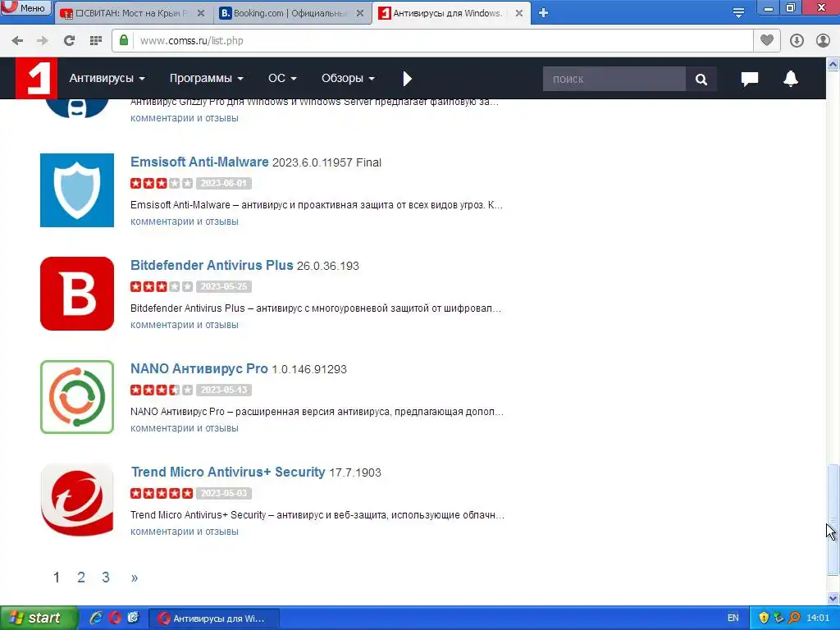Select the Антивирусы для Wi... taskbar button

[x=213, y=619]
